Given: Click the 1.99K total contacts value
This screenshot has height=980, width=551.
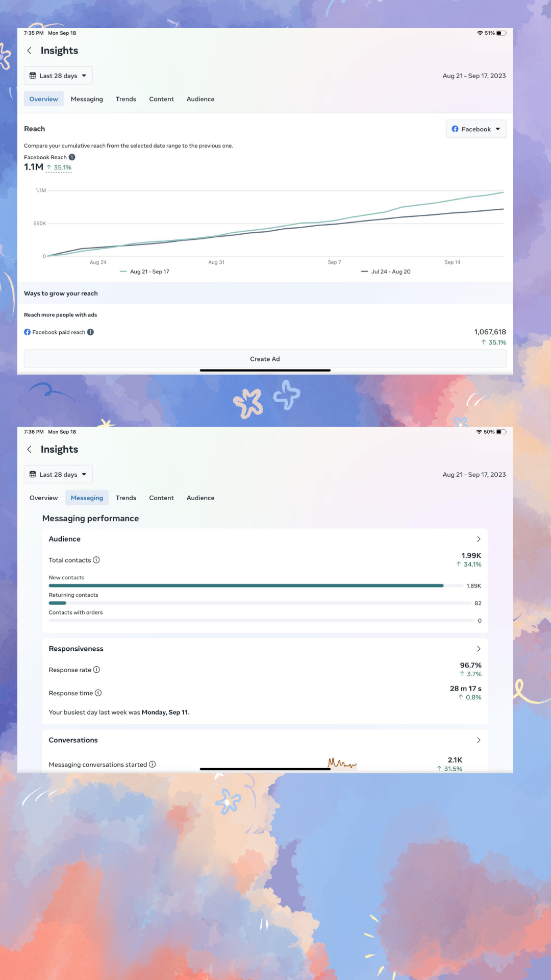Looking at the screenshot, I should [471, 555].
